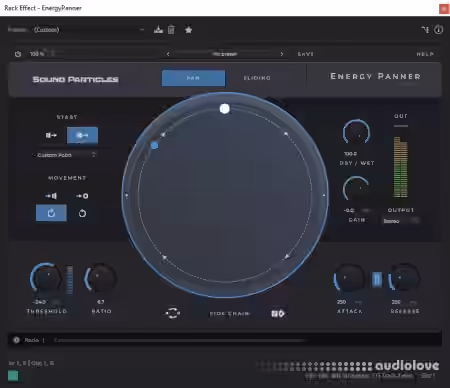Image resolution: width=450 pixels, height=388 pixels.
Task: Choose move-toward-point movement icon
Action: pos(82,196)
